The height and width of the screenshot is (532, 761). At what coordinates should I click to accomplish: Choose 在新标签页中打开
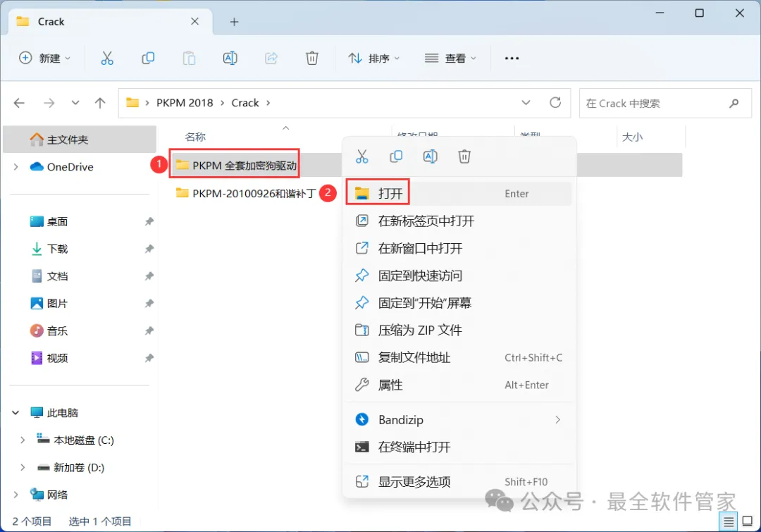point(459,221)
